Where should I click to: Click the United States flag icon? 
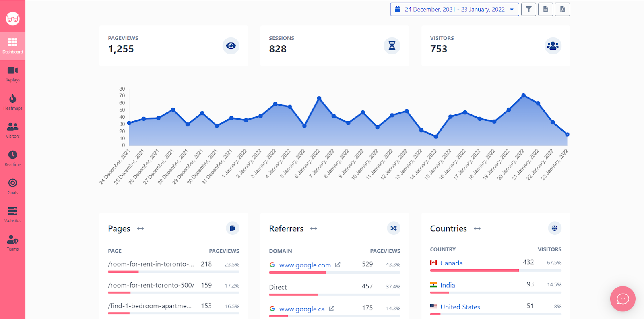[x=433, y=307]
